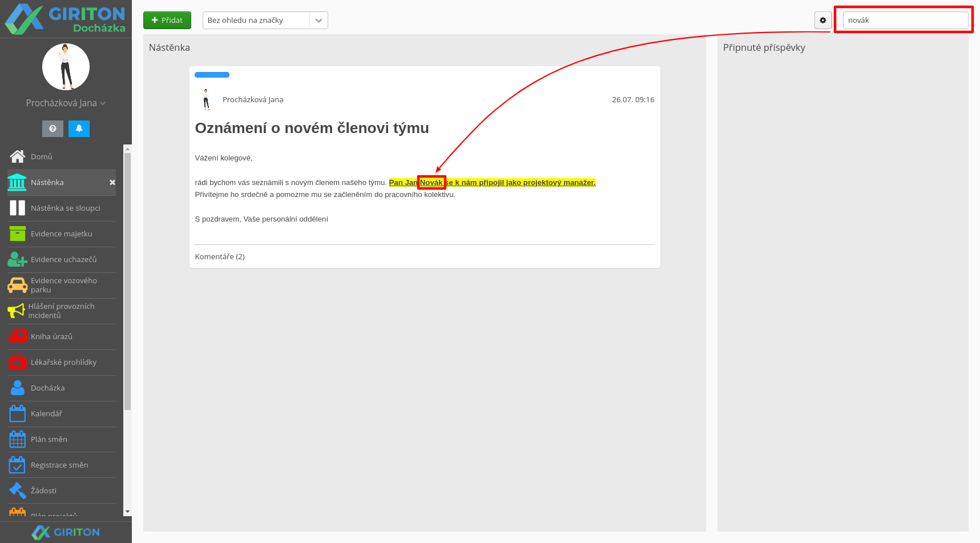Select Nástěnka se sloupci menu label

click(x=66, y=208)
